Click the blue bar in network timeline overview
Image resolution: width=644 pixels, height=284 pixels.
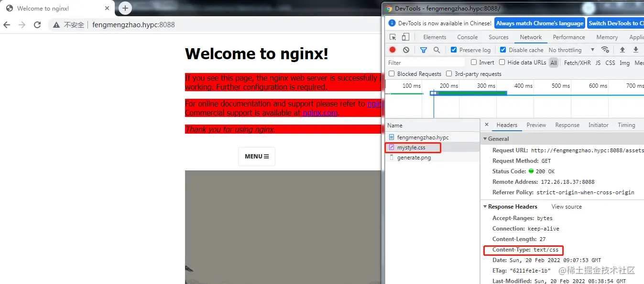(x=468, y=93)
